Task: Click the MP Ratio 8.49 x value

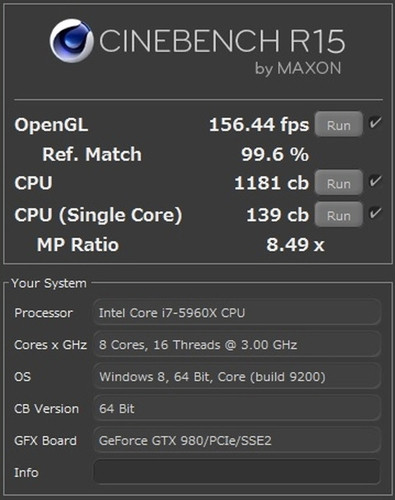Action: [295, 245]
